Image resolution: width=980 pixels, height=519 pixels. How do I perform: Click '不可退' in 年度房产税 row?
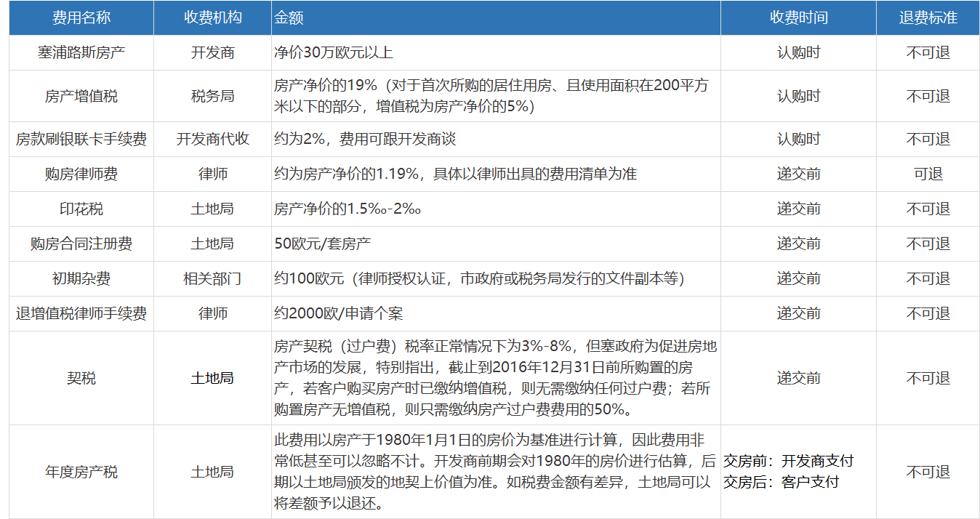(928, 472)
